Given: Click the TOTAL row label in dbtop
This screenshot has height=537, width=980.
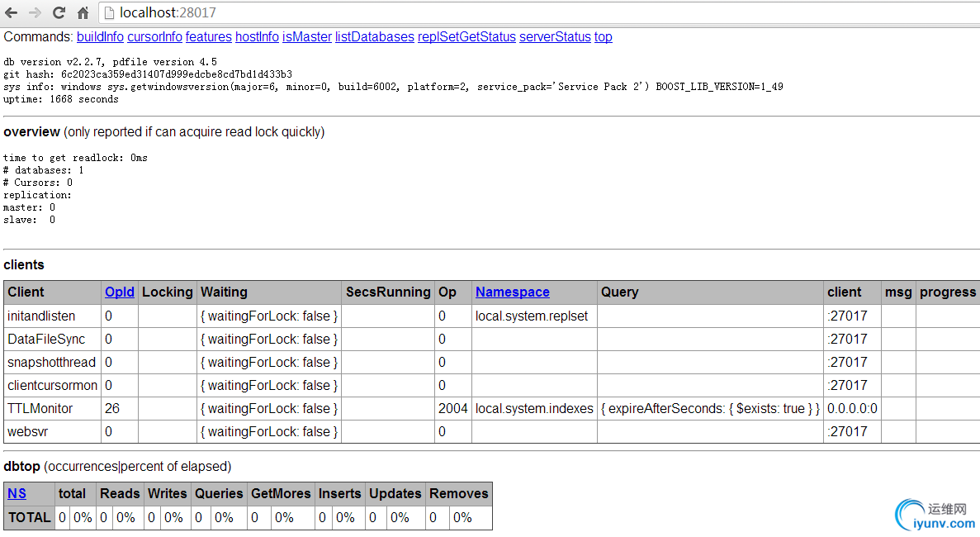Looking at the screenshot, I should (30, 518).
